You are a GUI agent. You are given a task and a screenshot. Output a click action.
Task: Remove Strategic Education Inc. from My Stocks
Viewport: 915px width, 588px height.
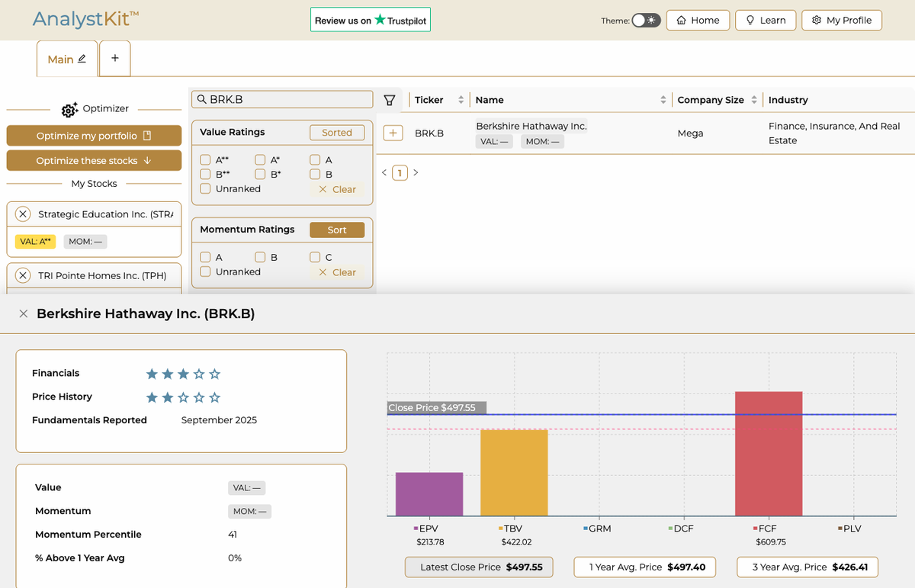(23, 214)
